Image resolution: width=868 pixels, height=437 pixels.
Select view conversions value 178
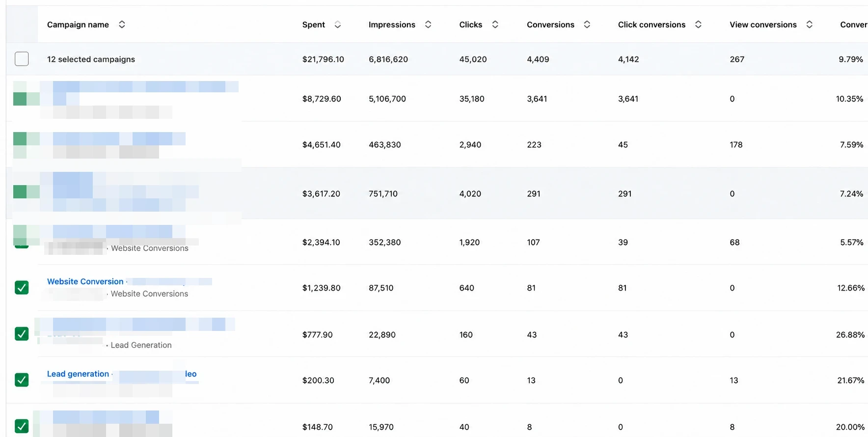point(736,145)
